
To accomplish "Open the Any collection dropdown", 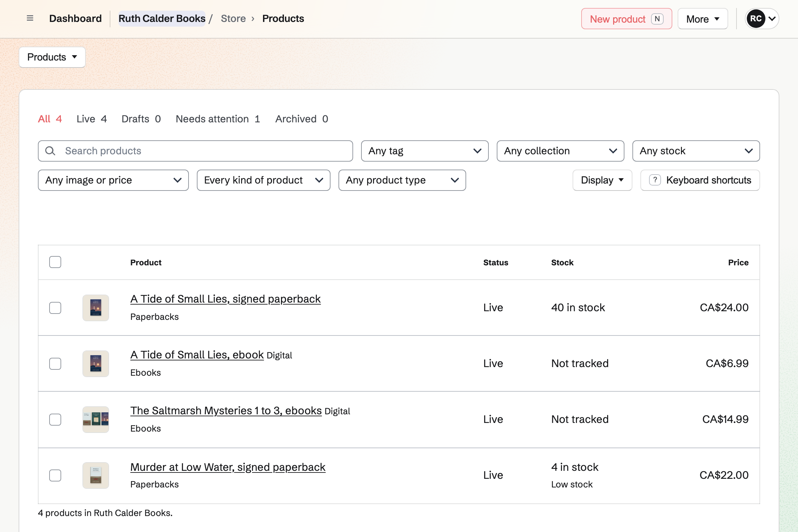I will pos(561,151).
